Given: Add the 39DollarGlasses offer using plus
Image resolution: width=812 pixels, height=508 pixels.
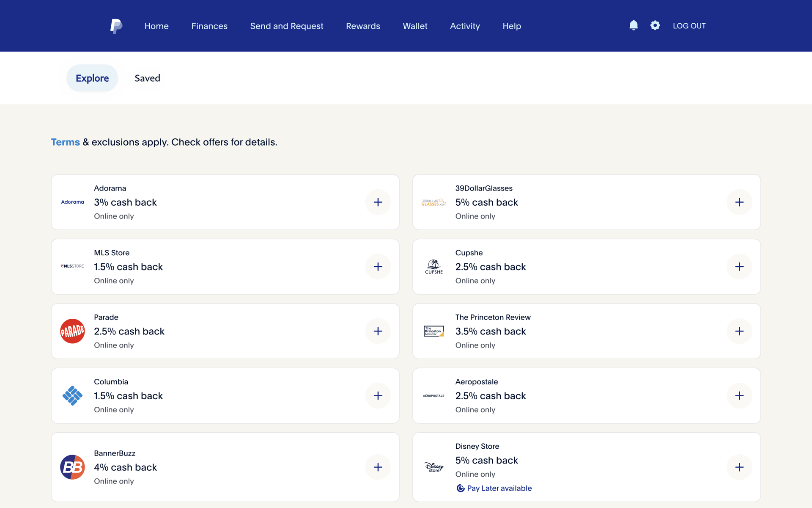Looking at the screenshot, I should [x=739, y=202].
